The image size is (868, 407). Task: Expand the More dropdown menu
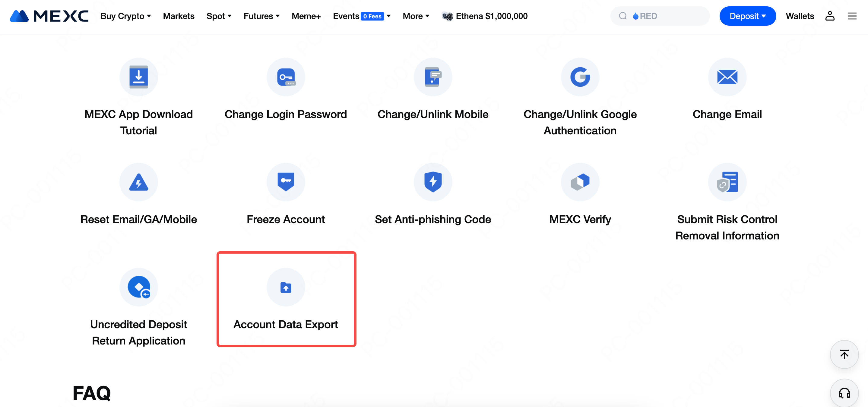click(x=416, y=16)
